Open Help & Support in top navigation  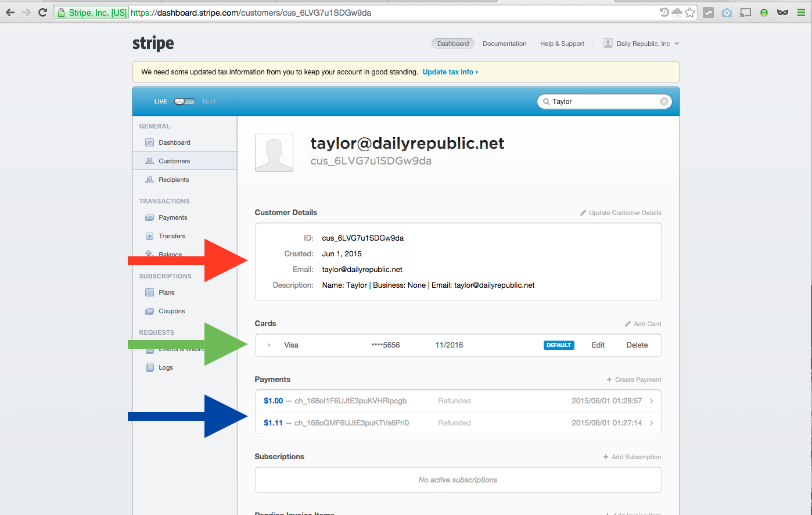(x=562, y=44)
